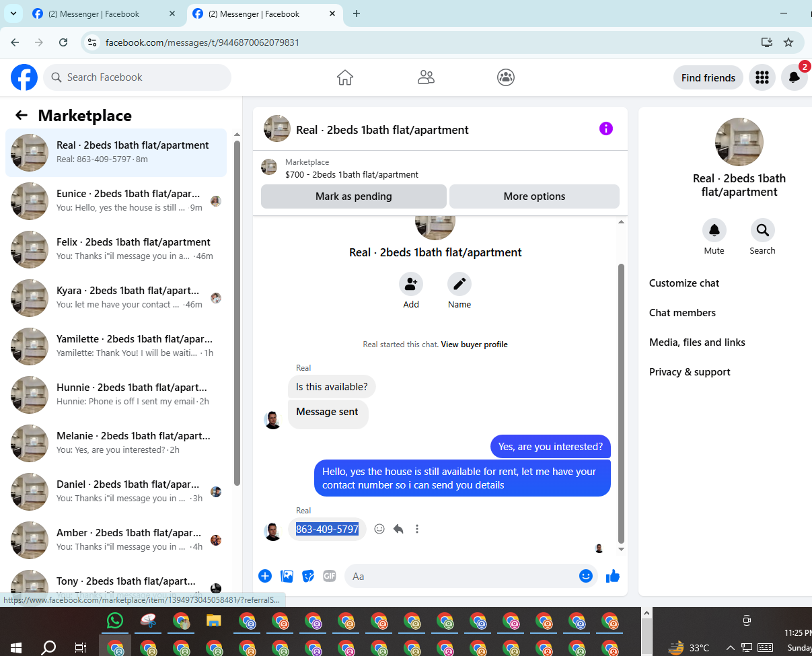Screen dimensions: 812x656
Task: Click the Search Facebook field
Action: [137, 77]
